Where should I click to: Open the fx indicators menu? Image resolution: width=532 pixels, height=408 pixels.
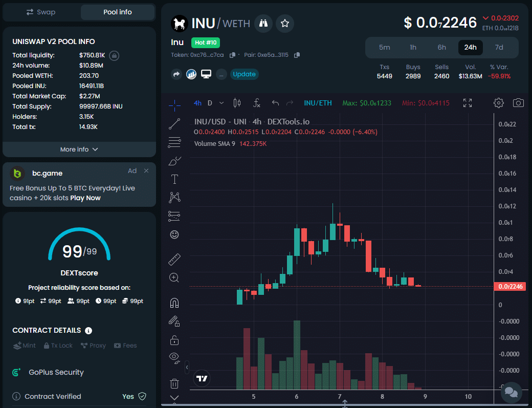[257, 103]
